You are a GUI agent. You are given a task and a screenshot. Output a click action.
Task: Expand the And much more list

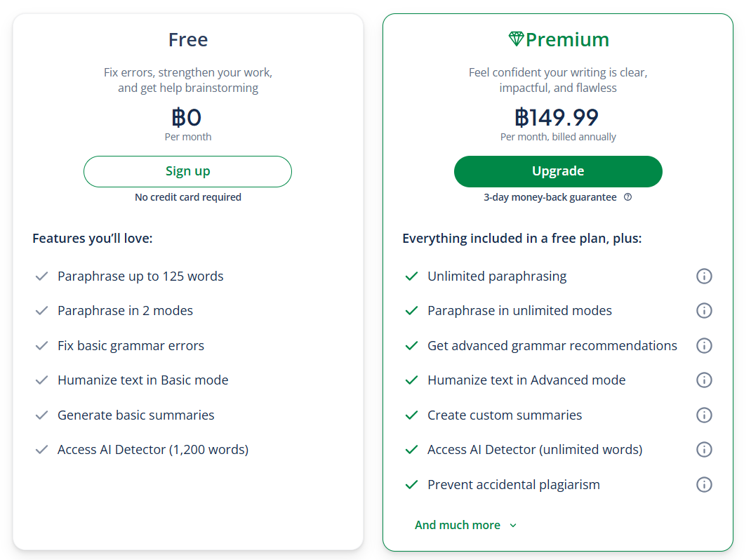coord(465,525)
